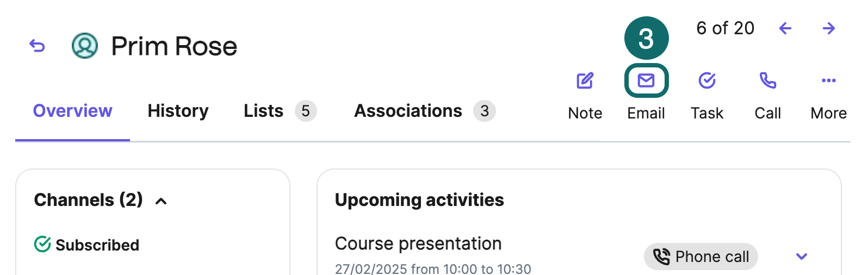Open the More three-dots menu
The width and height of the screenshot is (868, 275).
point(829,80)
